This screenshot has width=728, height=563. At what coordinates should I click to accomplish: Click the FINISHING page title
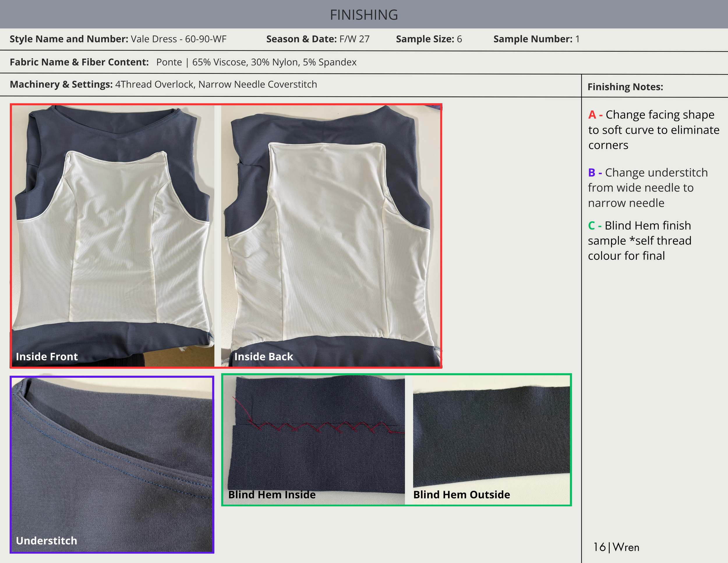pyautogui.click(x=364, y=15)
